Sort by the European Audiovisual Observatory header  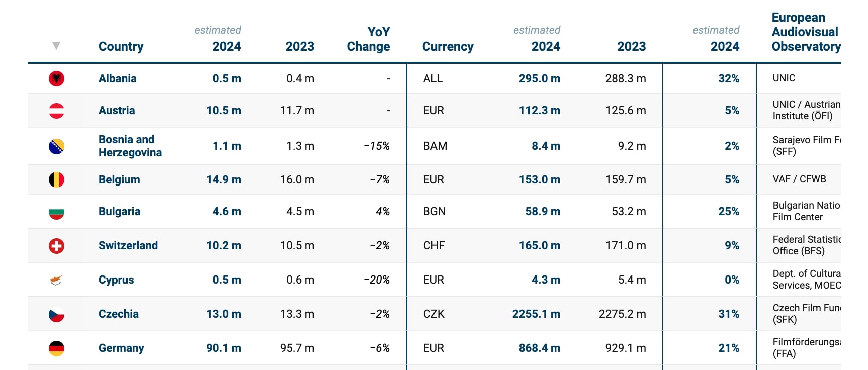tap(806, 32)
